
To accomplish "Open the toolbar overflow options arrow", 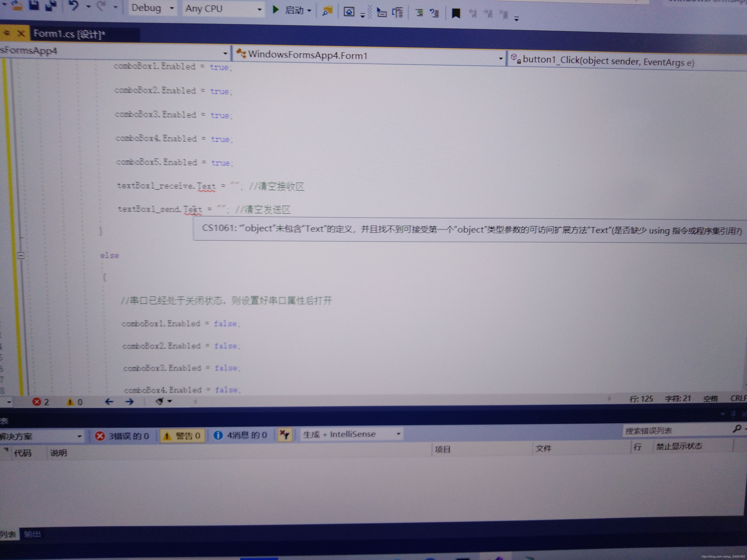I will click(x=516, y=19).
